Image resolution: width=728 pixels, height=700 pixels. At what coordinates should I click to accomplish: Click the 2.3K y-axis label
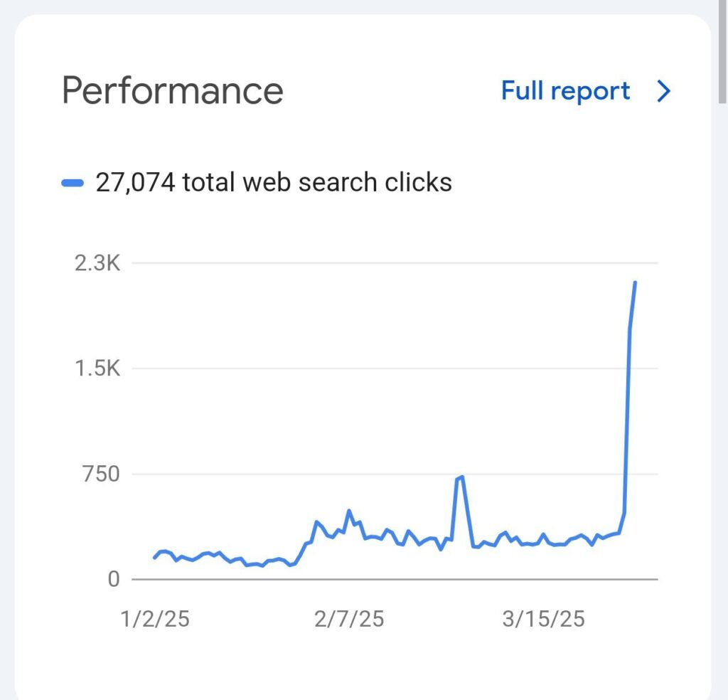click(x=97, y=264)
